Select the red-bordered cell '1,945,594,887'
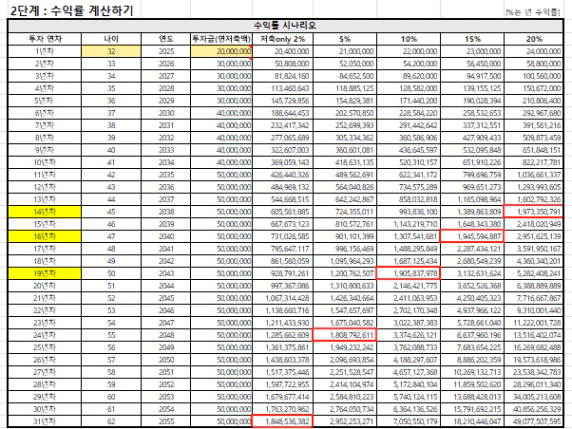The width and height of the screenshot is (572, 429). tap(472, 236)
